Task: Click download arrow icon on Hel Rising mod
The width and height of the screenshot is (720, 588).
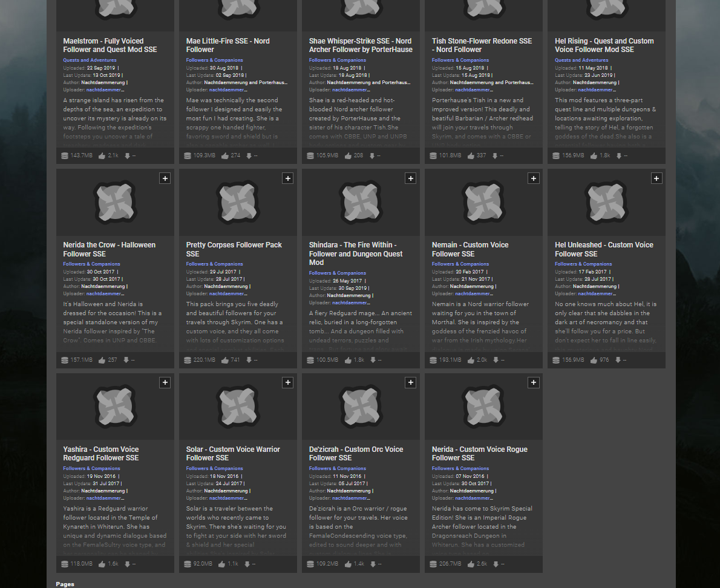Action: click(619, 156)
